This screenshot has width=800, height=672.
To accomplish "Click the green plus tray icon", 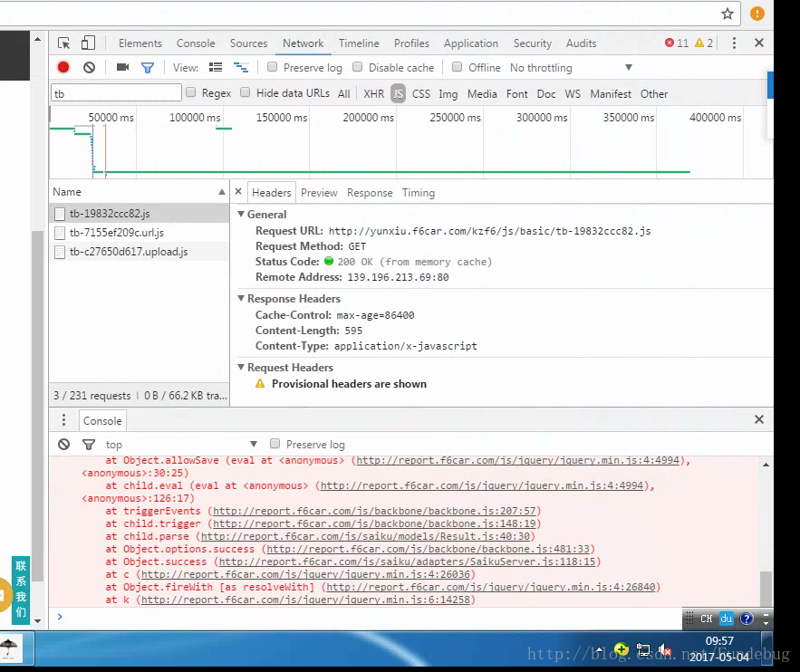I will coord(622,649).
